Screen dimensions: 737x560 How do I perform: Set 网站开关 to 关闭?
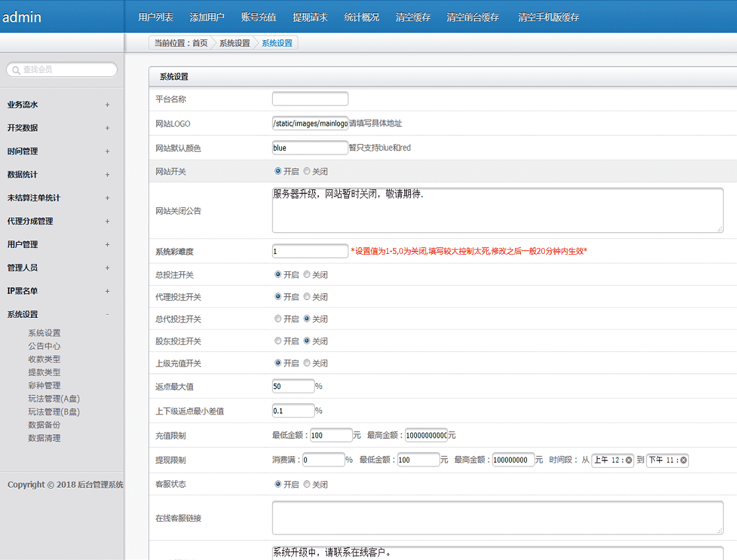[307, 172]
